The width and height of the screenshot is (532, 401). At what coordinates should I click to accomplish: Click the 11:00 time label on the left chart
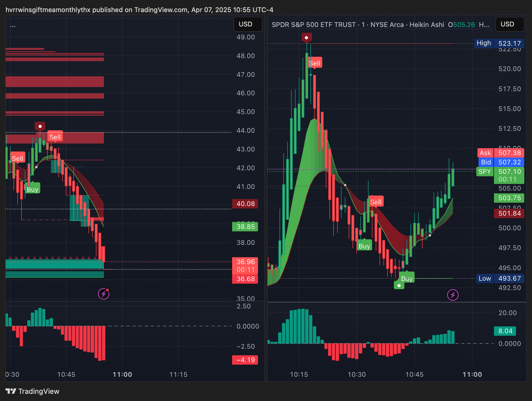(122, 375)
